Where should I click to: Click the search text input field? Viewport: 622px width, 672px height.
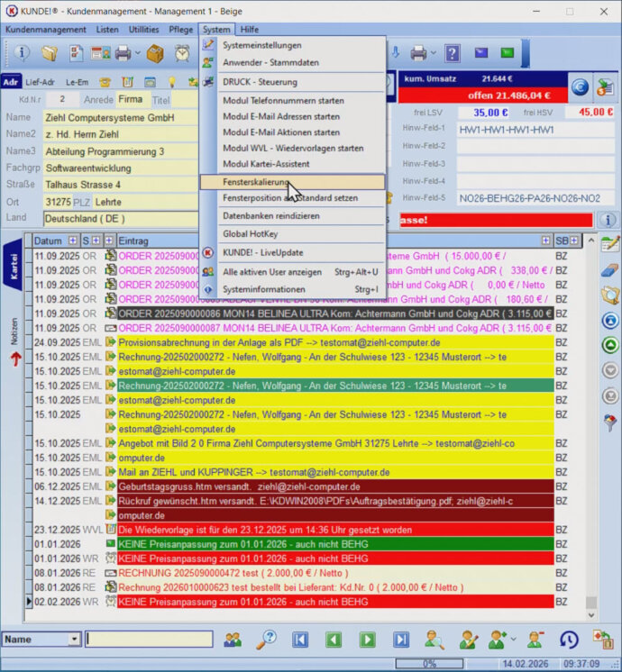[148, 640]
